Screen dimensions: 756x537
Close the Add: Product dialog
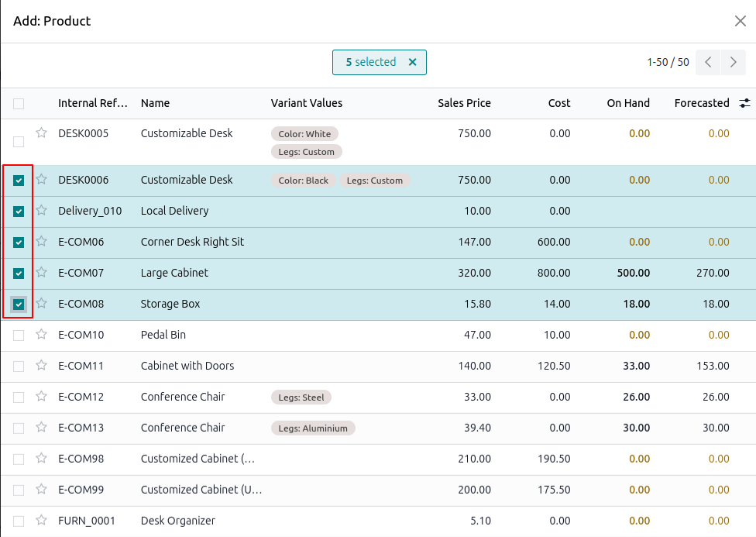pos(740,21)
